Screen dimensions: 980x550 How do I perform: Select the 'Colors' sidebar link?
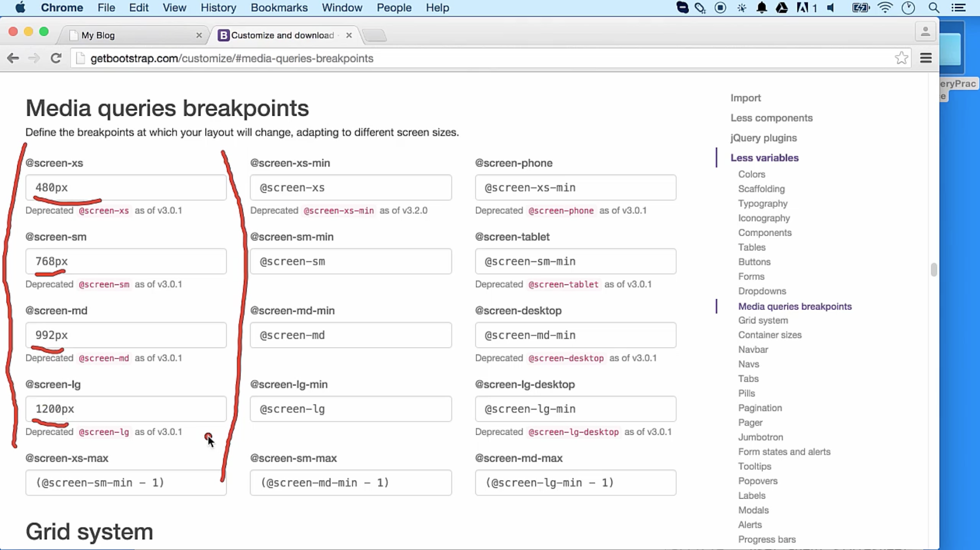[752, 174]
